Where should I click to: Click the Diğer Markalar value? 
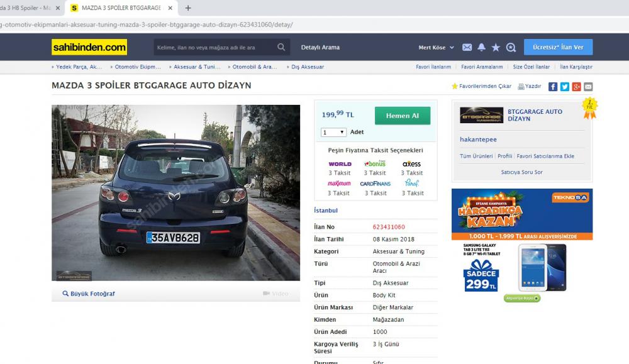(392, 307)
